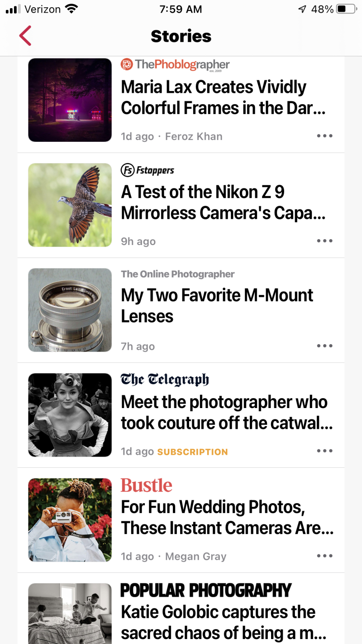The height and width of the screenshot is (644, 362).
Task: Open more options for Bustle wedding story
Action: [325, 556]
